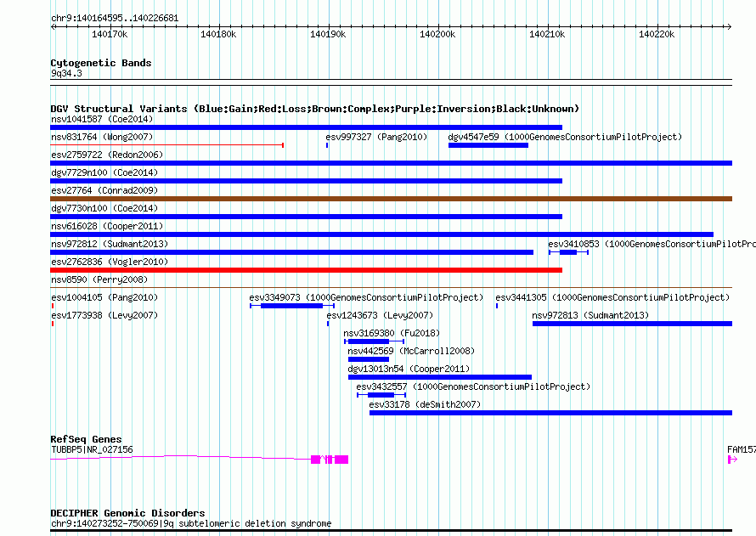Click the brown esv27764 (Conrad2009) complex variant

coord(391,199)
